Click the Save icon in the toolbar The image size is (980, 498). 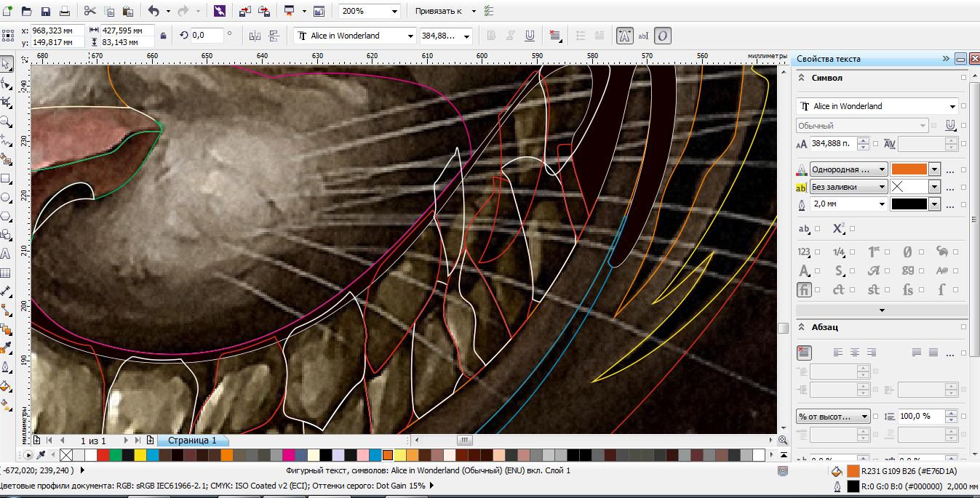point(45,11)
